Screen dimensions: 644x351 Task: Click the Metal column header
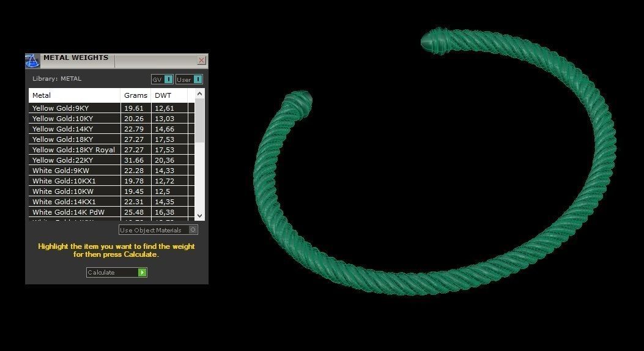75,95
